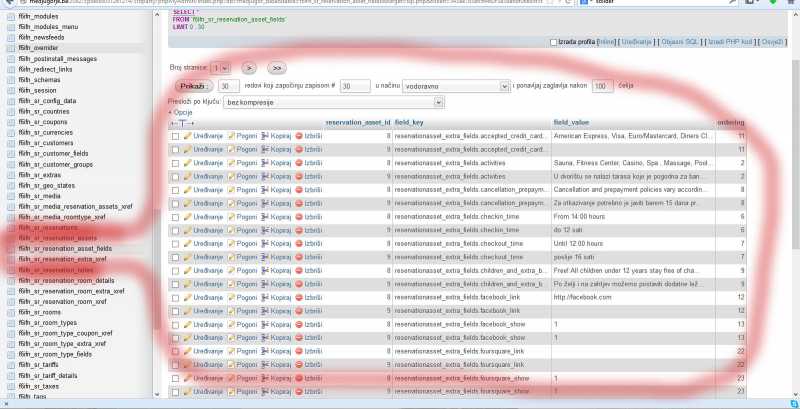Image resolution: width=800 pixels, height=409 pixels.
Task: Click the red delete icon in the first row
Action: click(299, 134)
